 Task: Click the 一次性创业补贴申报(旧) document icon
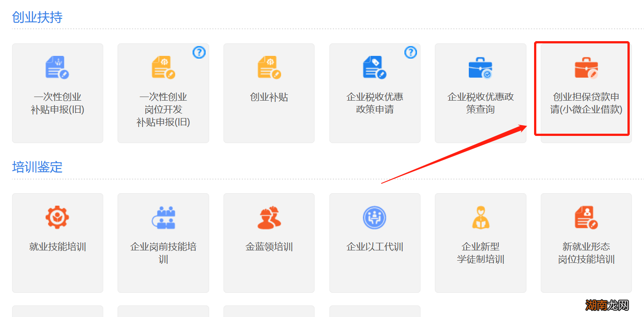pyautogui.click(x=57, y=67)
